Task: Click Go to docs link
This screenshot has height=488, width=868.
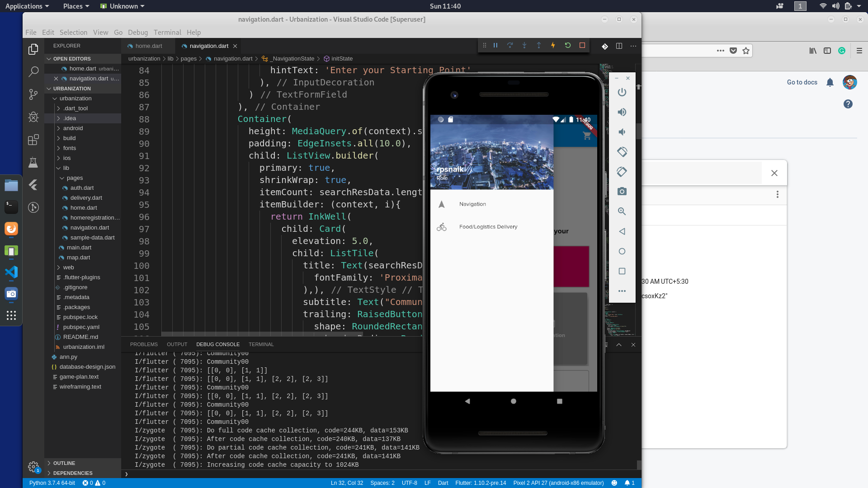Action: pyautogui.click(x=802, y=82)
